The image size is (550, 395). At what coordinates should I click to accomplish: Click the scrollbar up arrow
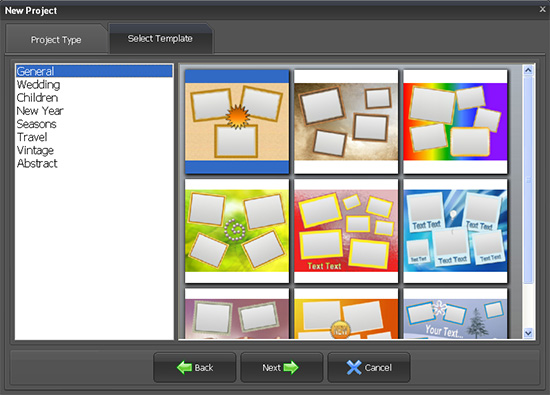528,70
